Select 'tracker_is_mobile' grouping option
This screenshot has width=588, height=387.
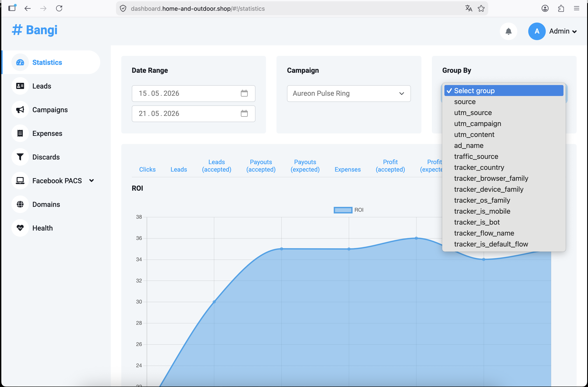tap(504, 211)
